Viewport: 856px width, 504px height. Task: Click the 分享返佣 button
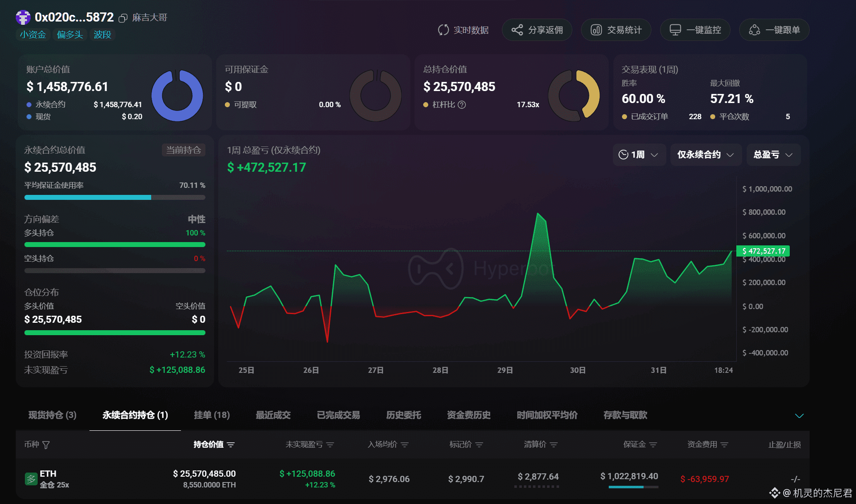(537, 30)
